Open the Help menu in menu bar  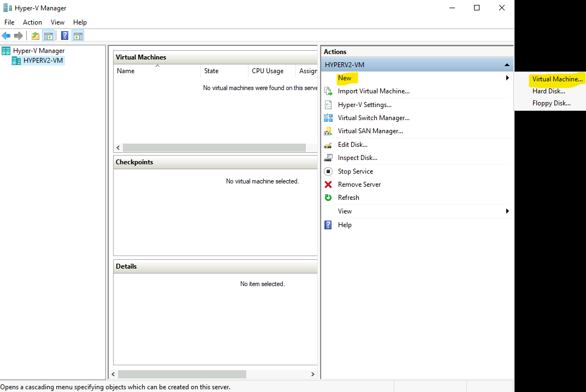click(x=80, y=22)
